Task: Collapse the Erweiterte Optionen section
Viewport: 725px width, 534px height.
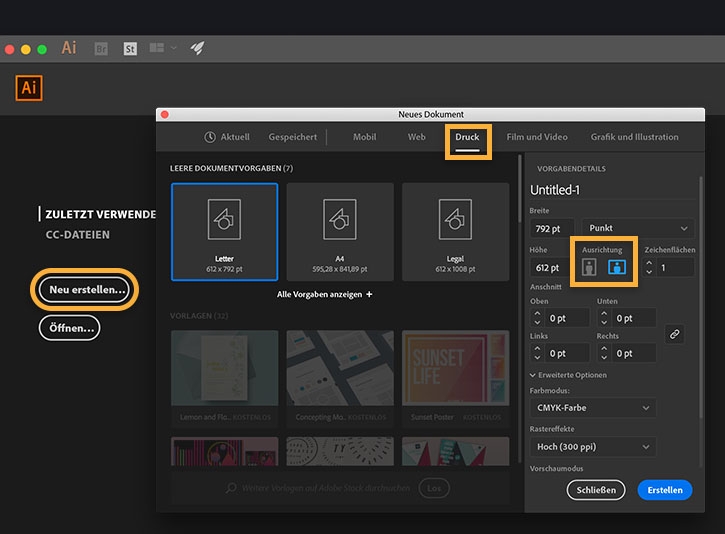Action: (568, 375)
